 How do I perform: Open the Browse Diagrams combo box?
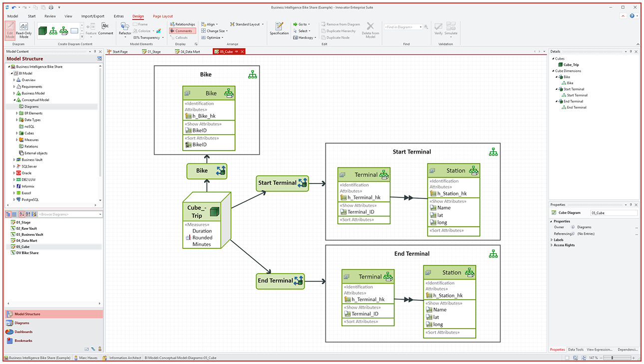point(70,214)
